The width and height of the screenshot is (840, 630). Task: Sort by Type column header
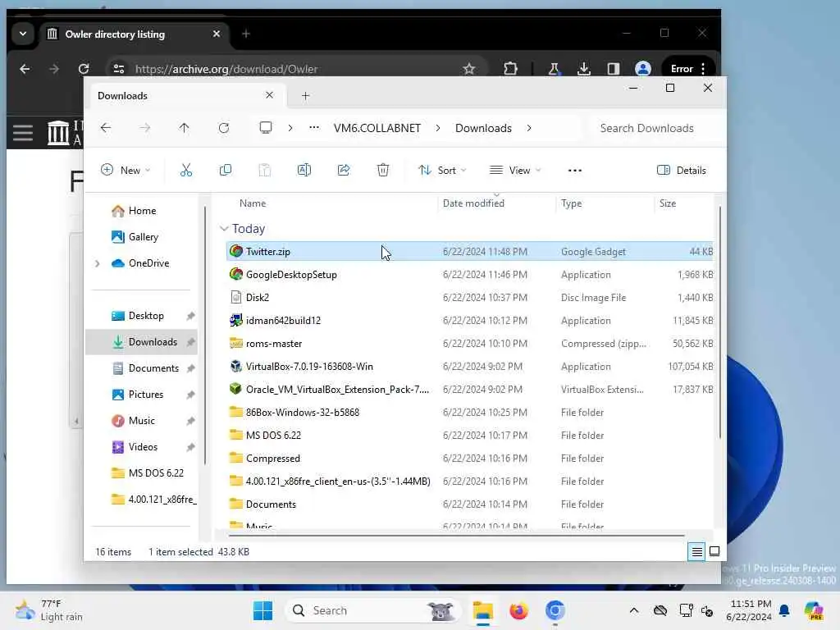571,203
